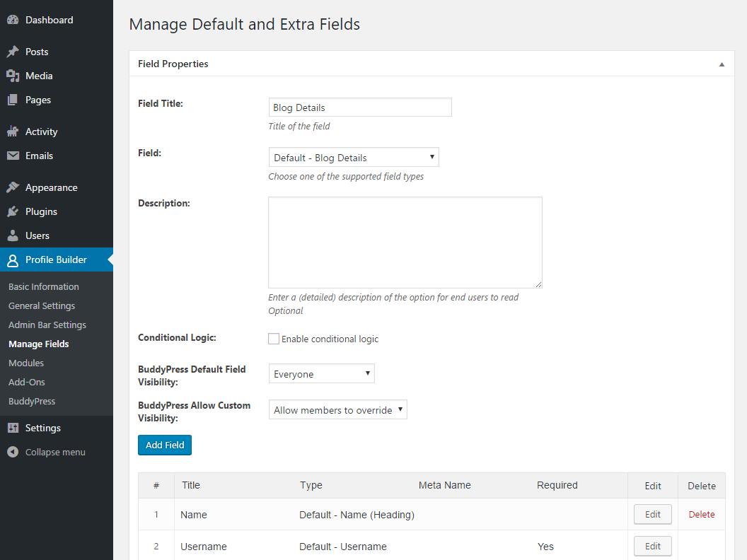Click the 'Title' column header
Image resolution: width=747 pixels, height=560 pixels.
(x=190, y=485)
